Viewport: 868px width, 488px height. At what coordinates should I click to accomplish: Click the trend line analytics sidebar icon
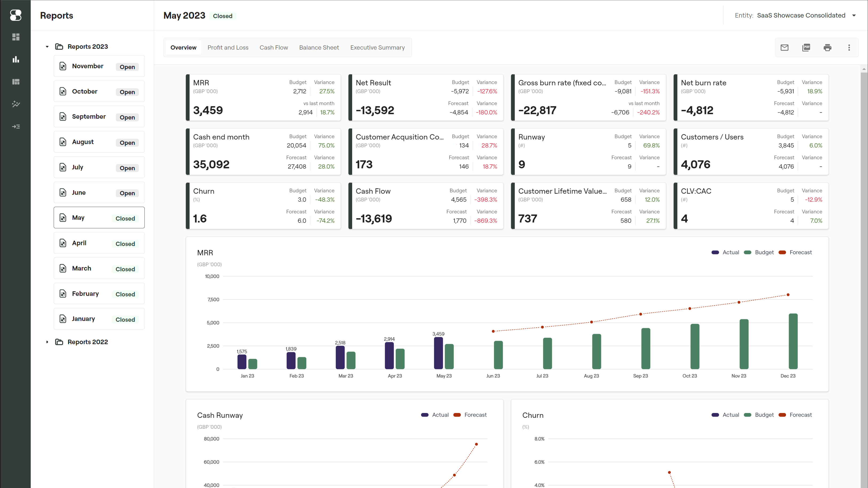click(x=15, y=104)
